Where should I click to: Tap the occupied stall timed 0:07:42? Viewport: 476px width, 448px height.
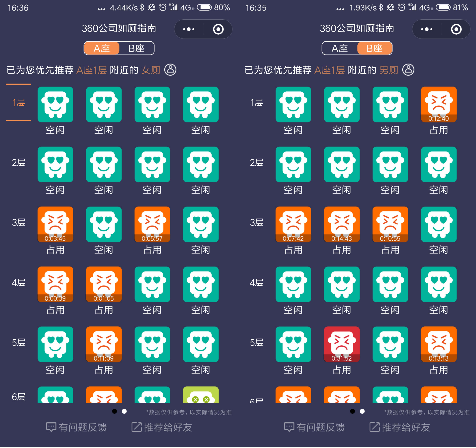(293, 224)
